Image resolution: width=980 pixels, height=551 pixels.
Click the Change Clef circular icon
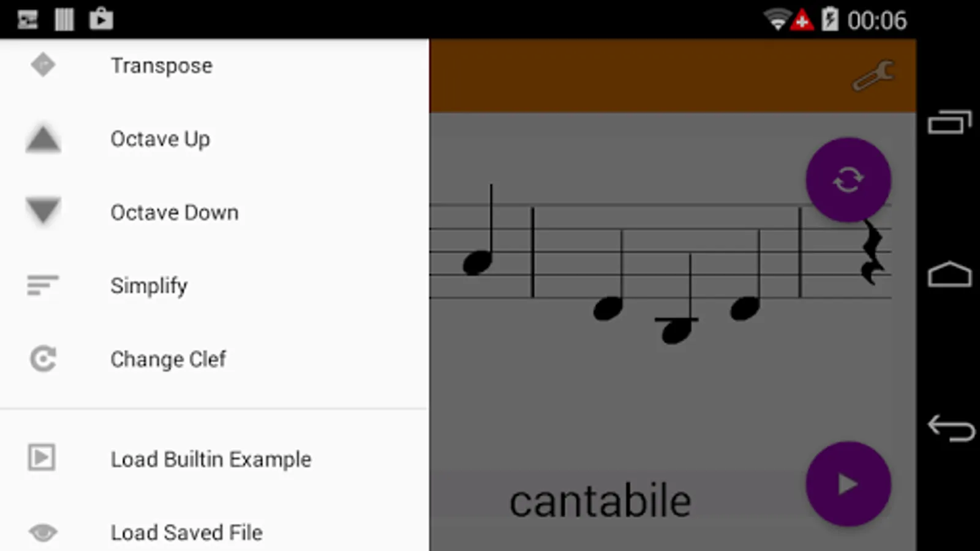(43, 359)
